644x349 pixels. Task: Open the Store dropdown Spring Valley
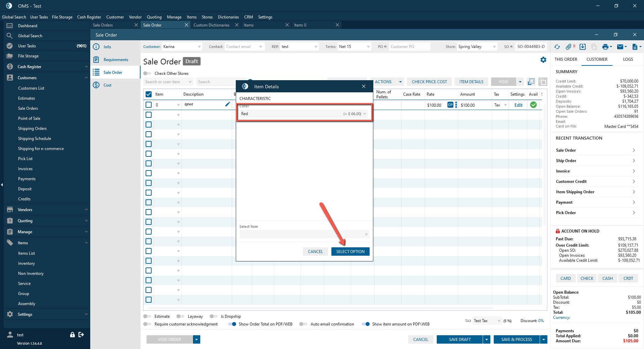tap(494, 47)
